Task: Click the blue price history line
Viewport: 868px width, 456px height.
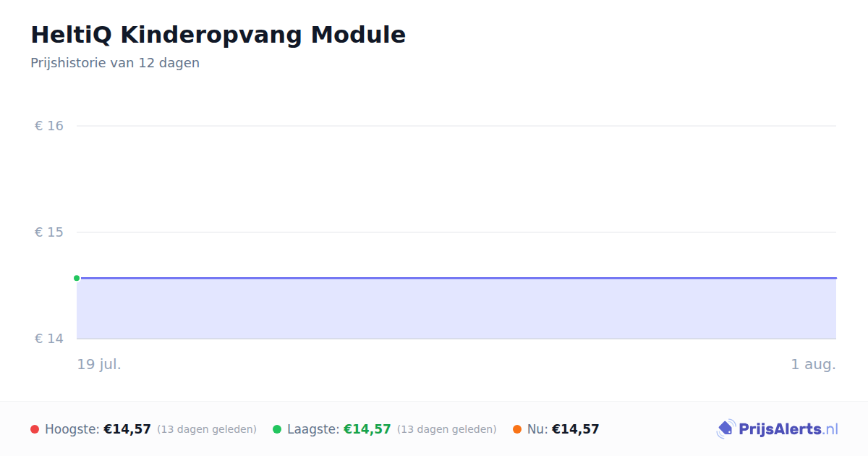Action: pos(456,278)
